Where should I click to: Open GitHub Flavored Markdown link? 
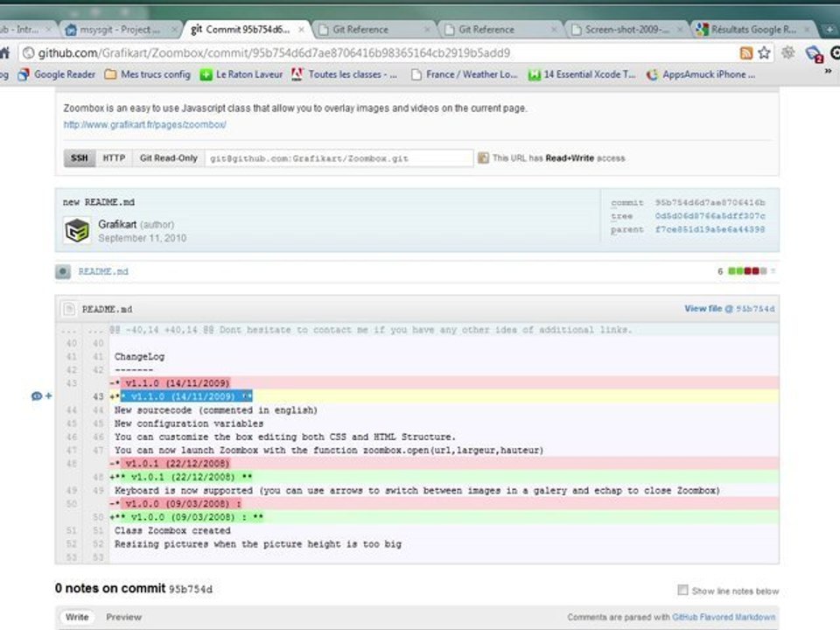(724, 617)
